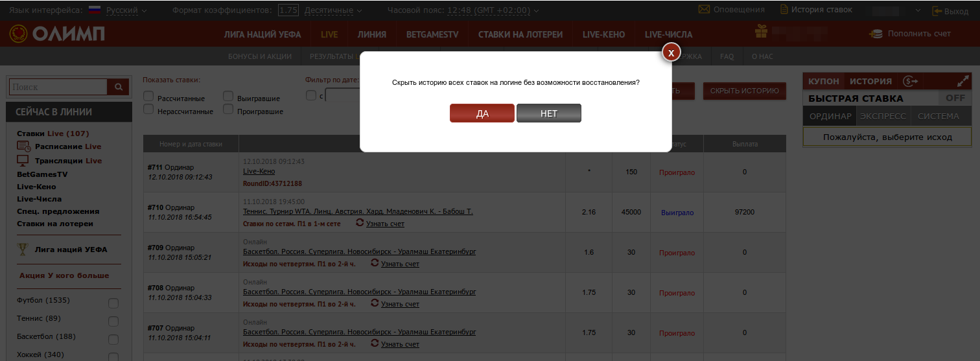The height and width of the screenshot is (361, 980).
Task: Check the Рассчитанные checkbox
Action: coord(148,97)
